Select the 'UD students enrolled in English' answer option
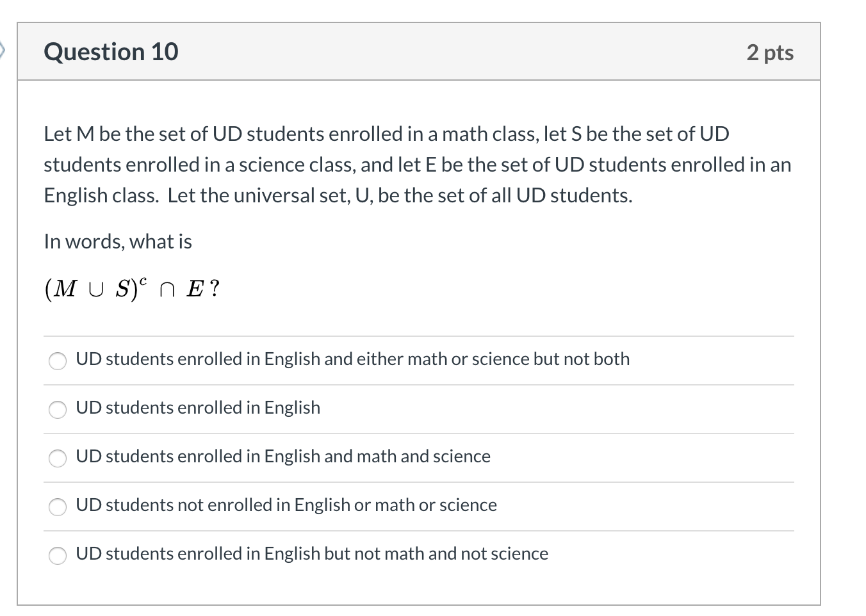This screenshot has height=616, width=866. [x=58, y=410]
